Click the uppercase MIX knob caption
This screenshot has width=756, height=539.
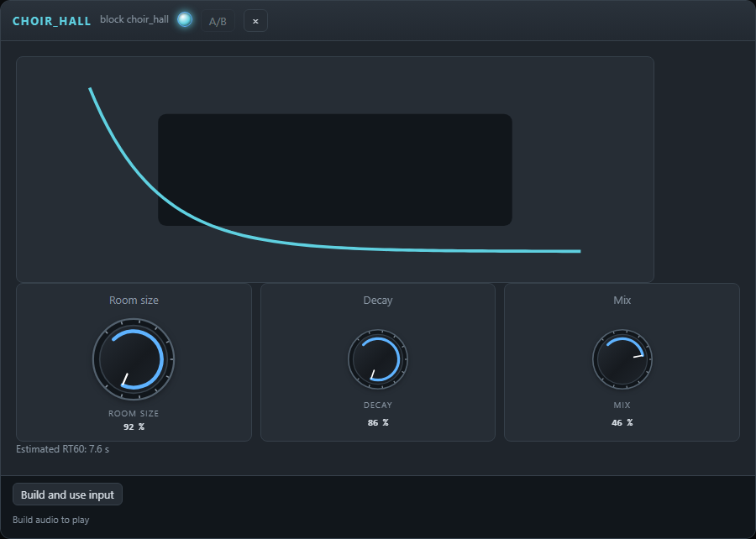[622, 406]
